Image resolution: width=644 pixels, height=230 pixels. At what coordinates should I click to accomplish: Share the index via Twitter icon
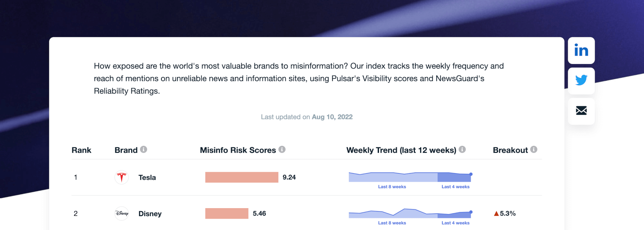click(x=581, y=80)
